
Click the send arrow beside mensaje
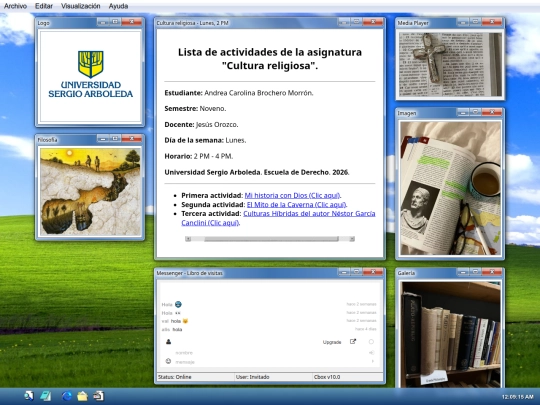tap(372, 361)
